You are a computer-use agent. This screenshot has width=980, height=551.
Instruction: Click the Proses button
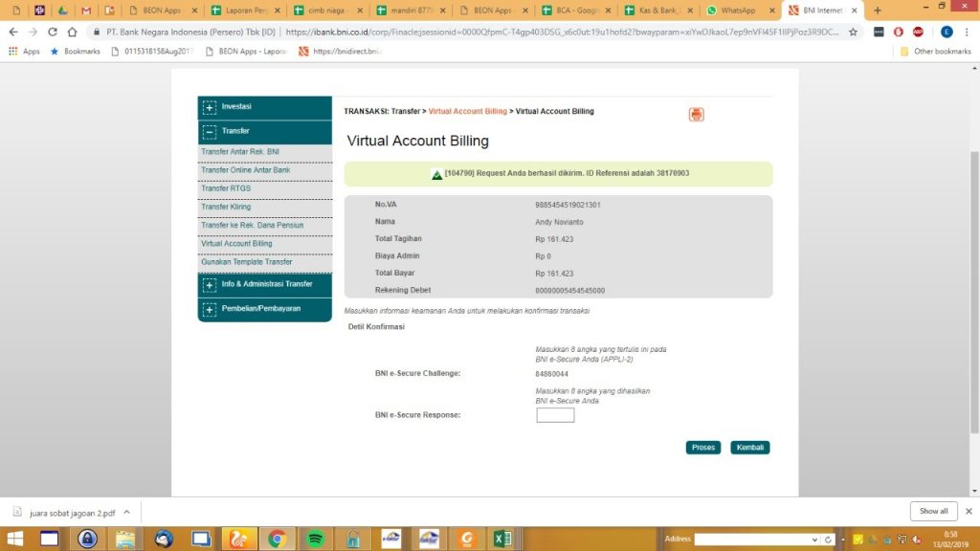click(x=702, y=447)
